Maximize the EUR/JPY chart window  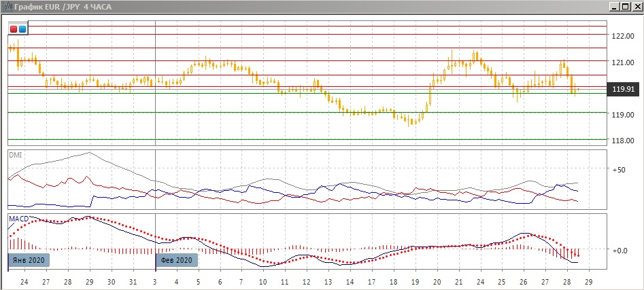tap(624, 7)
